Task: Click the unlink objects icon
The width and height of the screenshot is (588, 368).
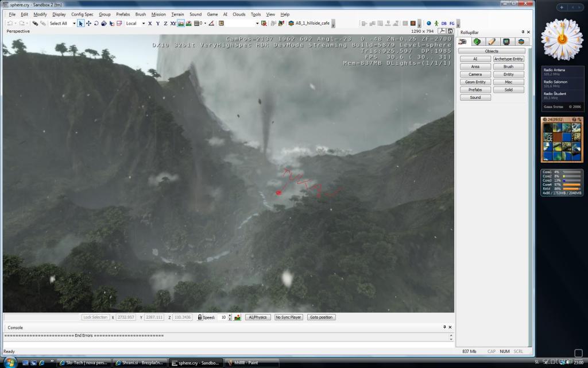Action: point(42,23)
